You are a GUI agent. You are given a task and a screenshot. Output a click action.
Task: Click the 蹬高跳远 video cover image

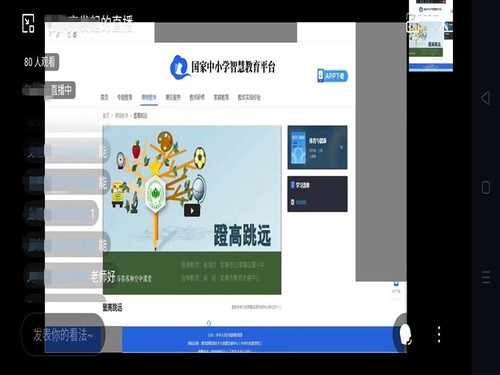192,210
